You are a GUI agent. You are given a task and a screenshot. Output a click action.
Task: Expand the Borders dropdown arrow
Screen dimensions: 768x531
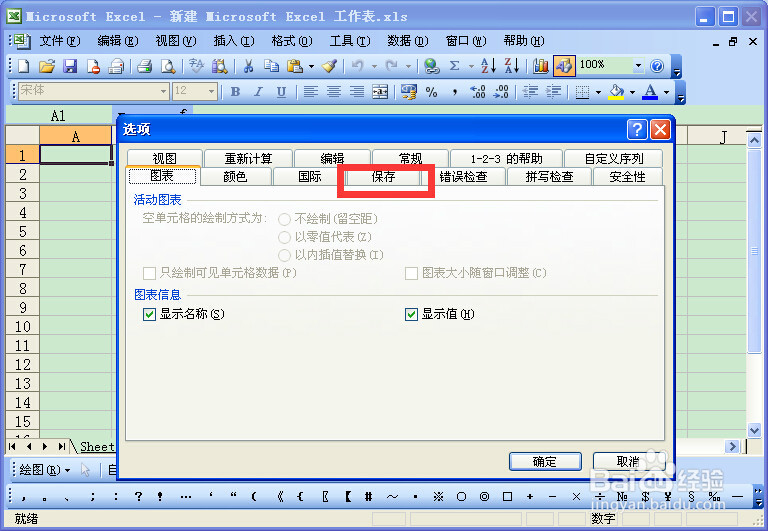pos(598,92)
